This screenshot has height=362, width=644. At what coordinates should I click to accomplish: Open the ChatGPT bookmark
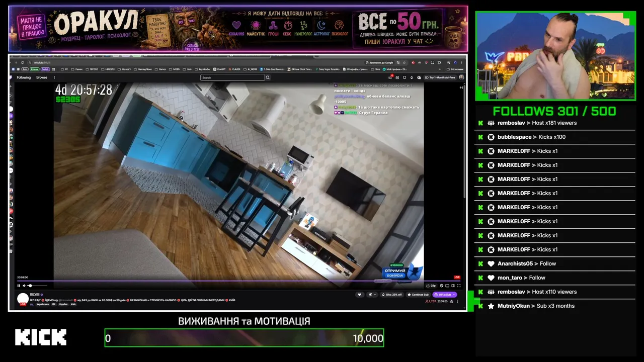tap(219, 69)
